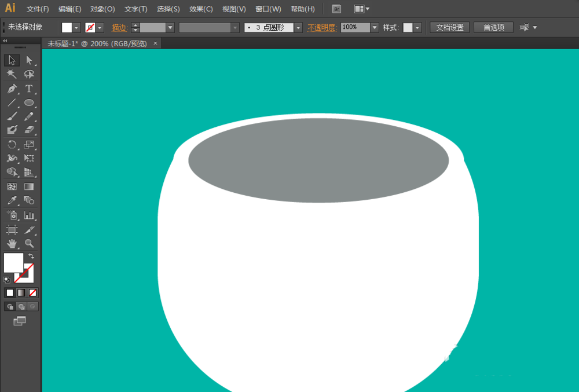
Task: Click the 首选项 button
Action: point(493,27)
